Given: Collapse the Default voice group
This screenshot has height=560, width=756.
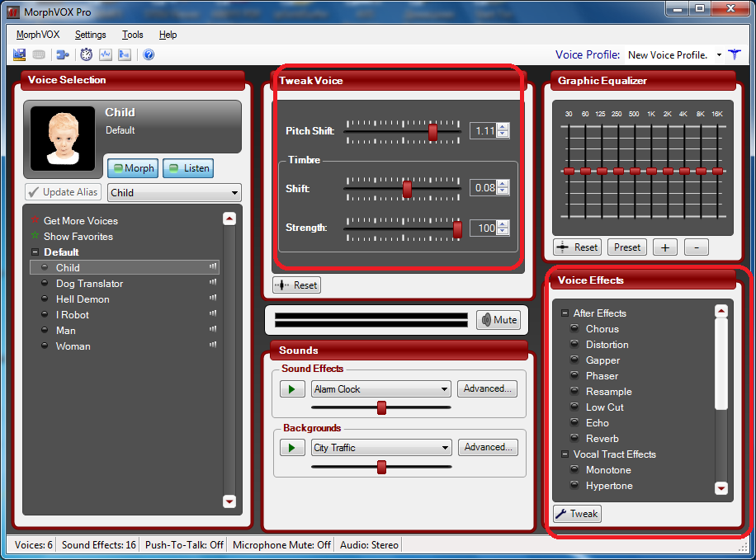Looking at the screenshot, I should coord(35,252).
